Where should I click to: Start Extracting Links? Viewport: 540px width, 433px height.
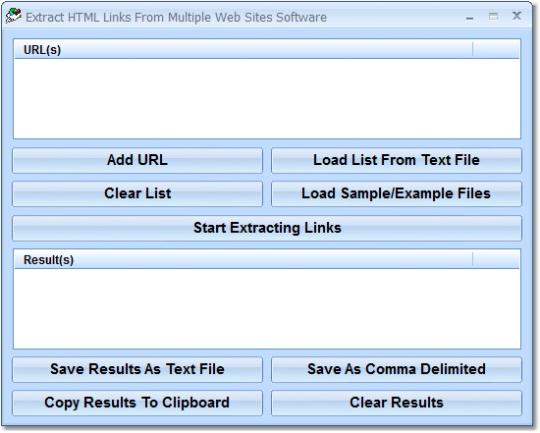267,228
